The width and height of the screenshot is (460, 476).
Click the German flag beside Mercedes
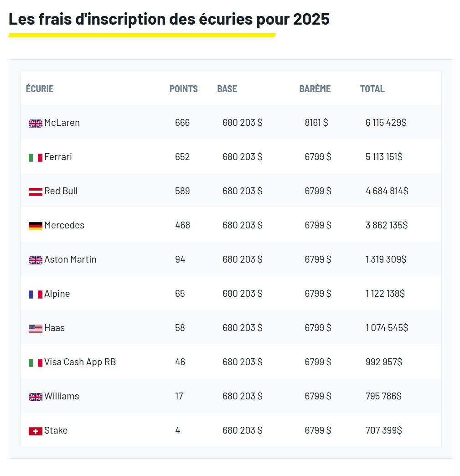(35, 226)
